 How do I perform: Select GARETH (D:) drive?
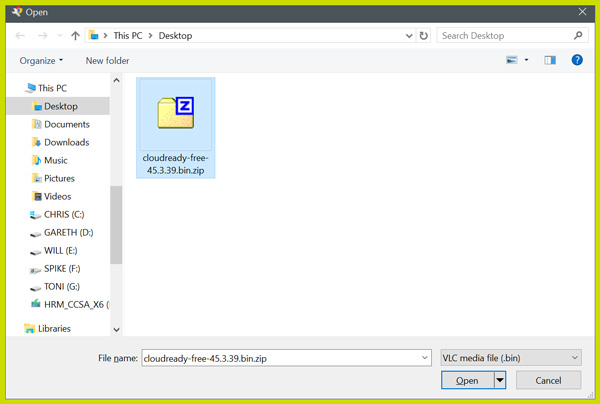click(62, 232)
